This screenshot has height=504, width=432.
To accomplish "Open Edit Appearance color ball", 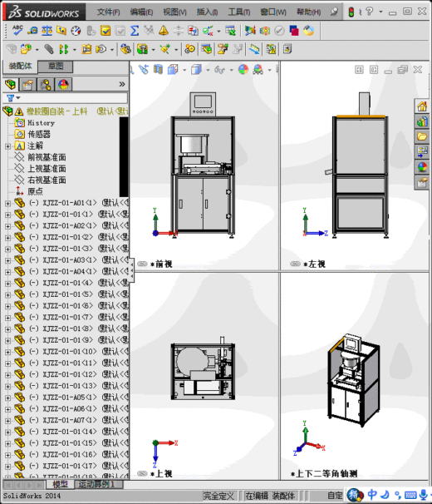I will (243, 69).
